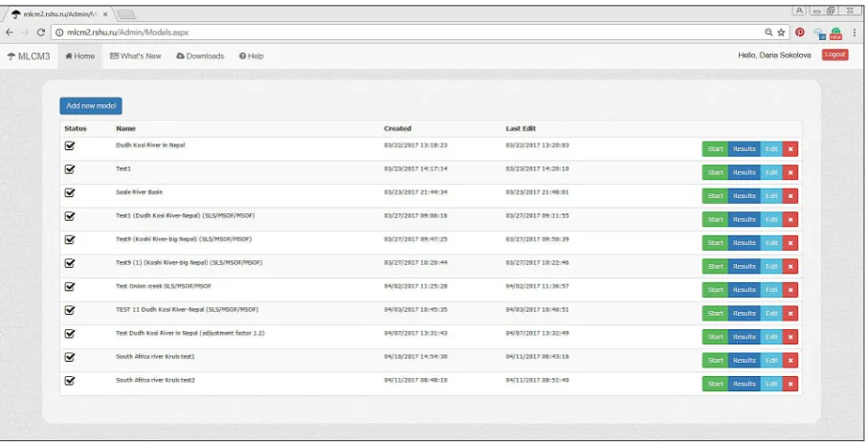Click the browser back arrow
868x444 pixels.
10,33
